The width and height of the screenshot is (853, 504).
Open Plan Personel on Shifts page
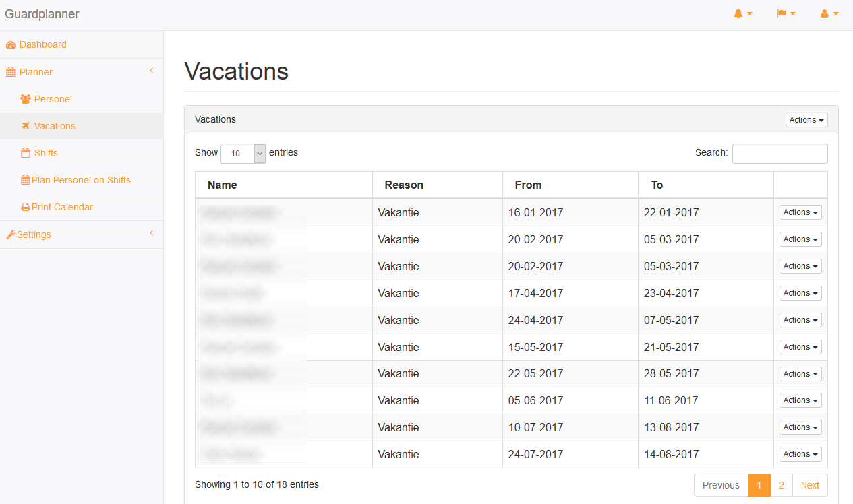click(81, 180)
